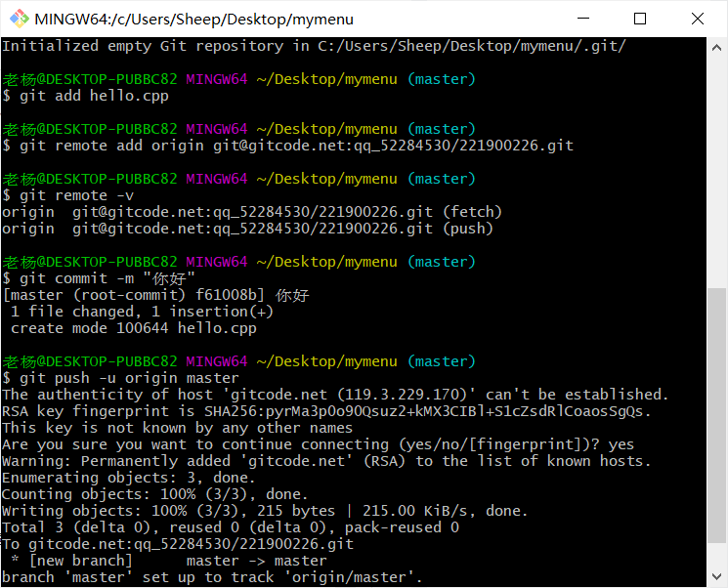
Task: Click the vertical scrollbar thumb
Action: 716,415
